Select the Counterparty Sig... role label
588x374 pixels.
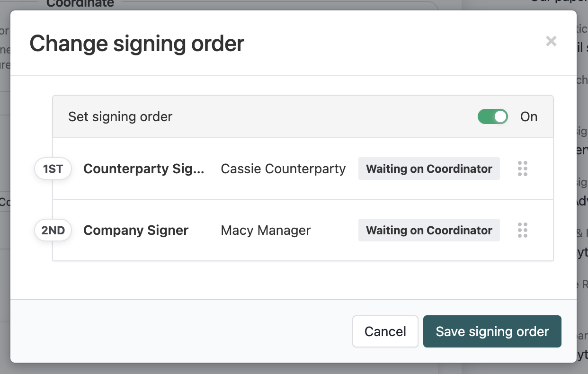point(144,169)
